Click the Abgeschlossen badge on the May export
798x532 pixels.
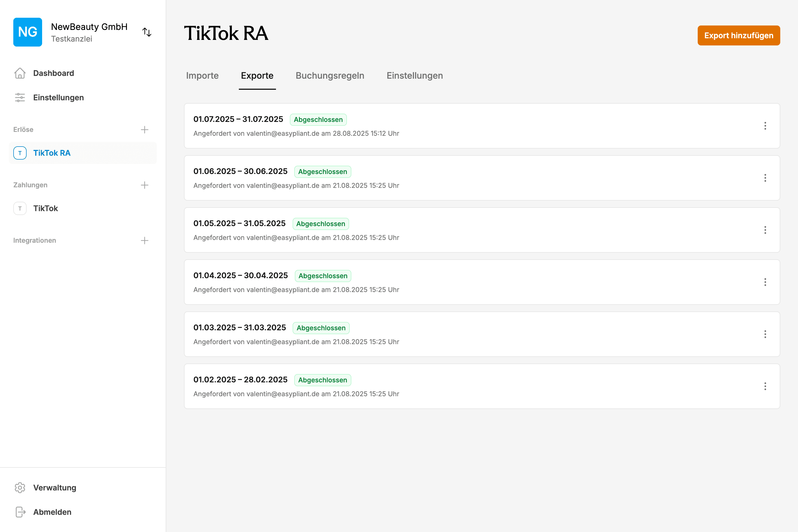[x=320, y=224]
